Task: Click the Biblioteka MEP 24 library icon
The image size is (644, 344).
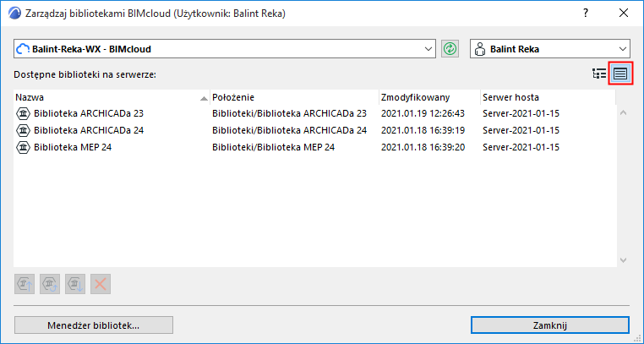Action: [24, 147]
